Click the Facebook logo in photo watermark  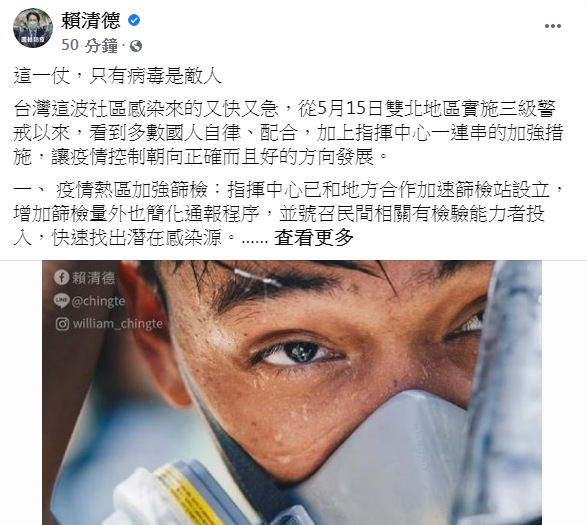[61, 277]
